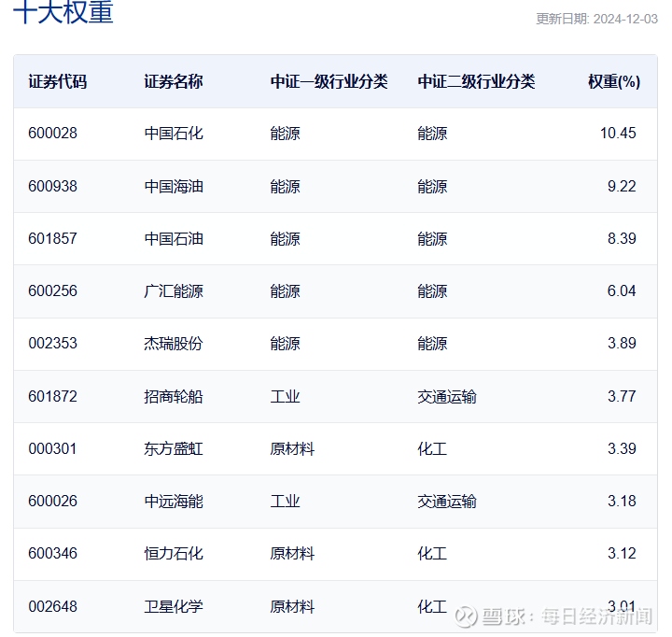Click 化工 in the 东方盛虹 row

coord(432,449)
